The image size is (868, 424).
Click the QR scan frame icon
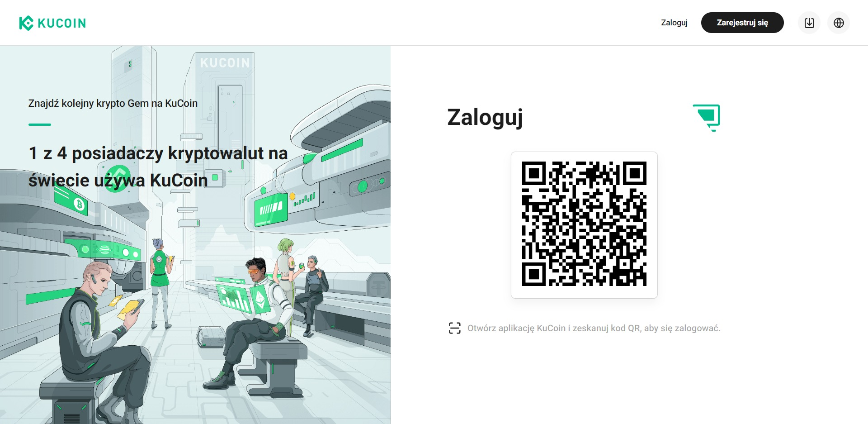tap(455, 328)
